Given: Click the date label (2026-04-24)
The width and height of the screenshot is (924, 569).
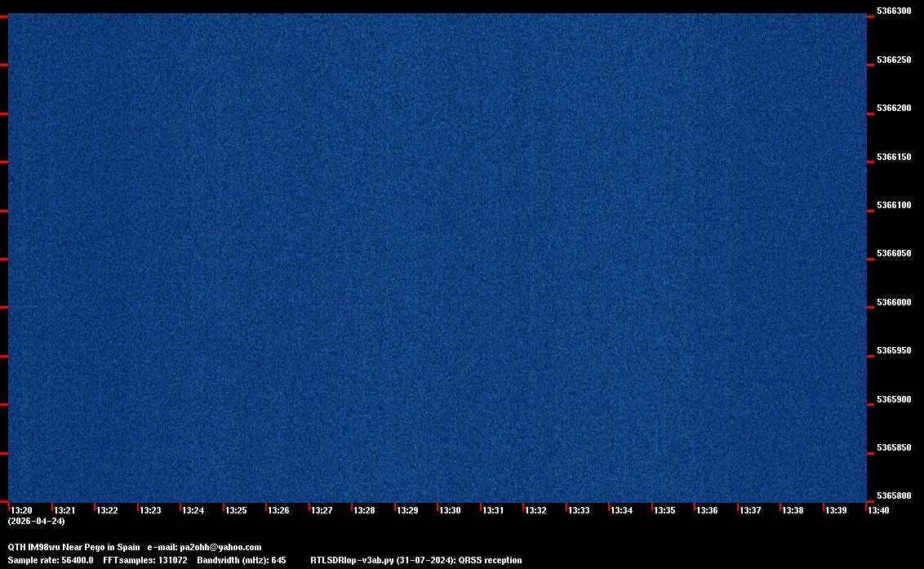Looking at the screenshot, I should (x=36, y=521).
